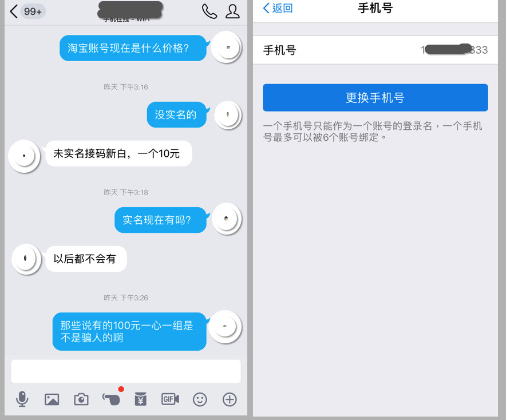Tap the 更换手机号 button
This screenshot has height=420, width=506.
click(375, 97)
